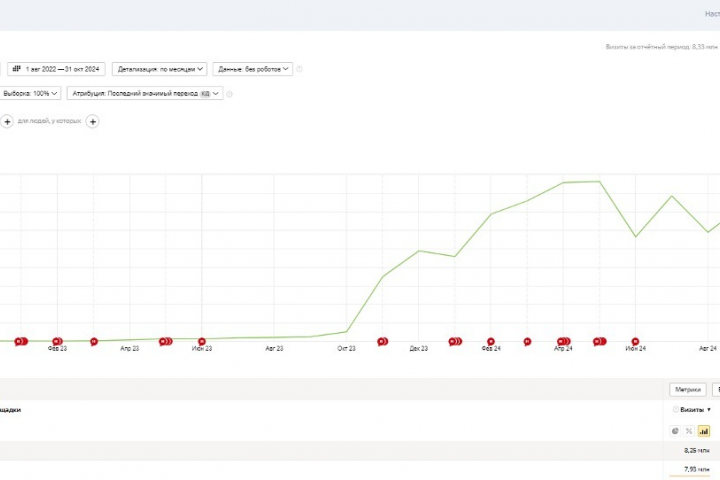This screenshot has height=480, width=720.
Task: Open the Метрики button
Action: point(687,390)
